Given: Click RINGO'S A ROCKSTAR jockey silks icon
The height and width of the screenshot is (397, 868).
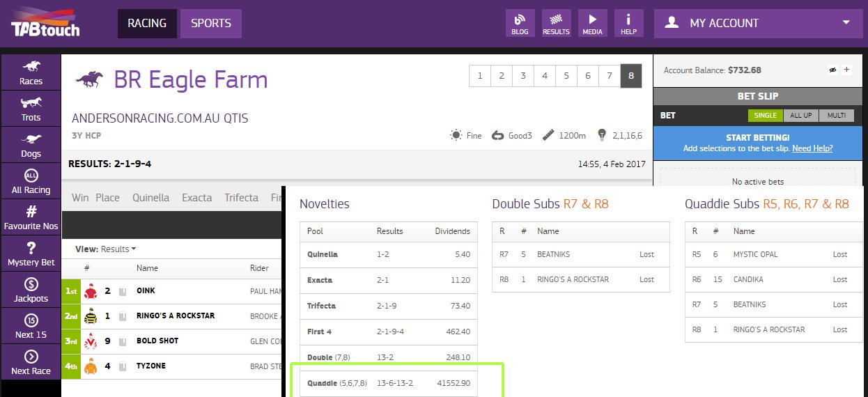Looking at the screenshot, I should tap(89, 316).
